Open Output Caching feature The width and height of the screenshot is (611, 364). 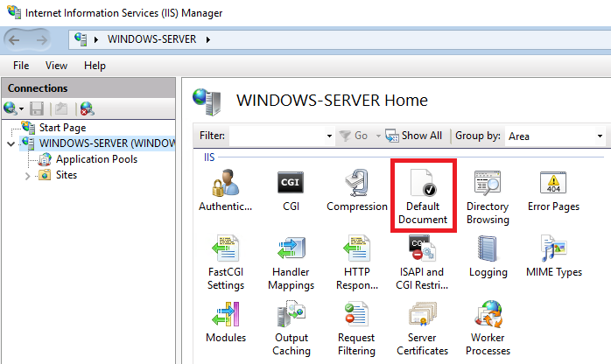291,328
